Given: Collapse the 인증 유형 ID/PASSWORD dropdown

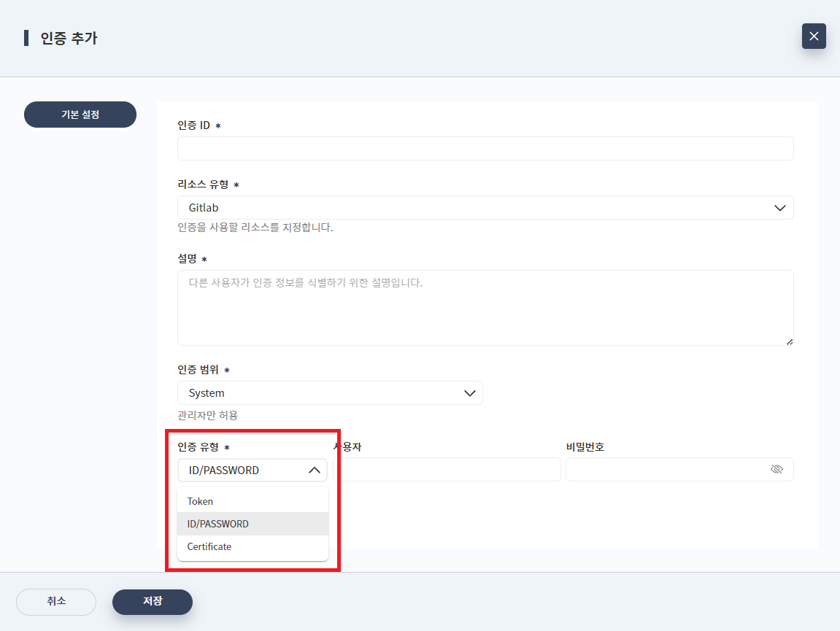Looking at the screenshot, I should tap(253, 470).
